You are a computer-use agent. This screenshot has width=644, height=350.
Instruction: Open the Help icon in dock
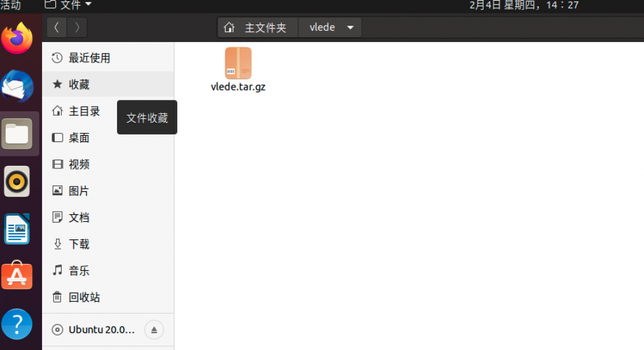[x=17, y=324]
